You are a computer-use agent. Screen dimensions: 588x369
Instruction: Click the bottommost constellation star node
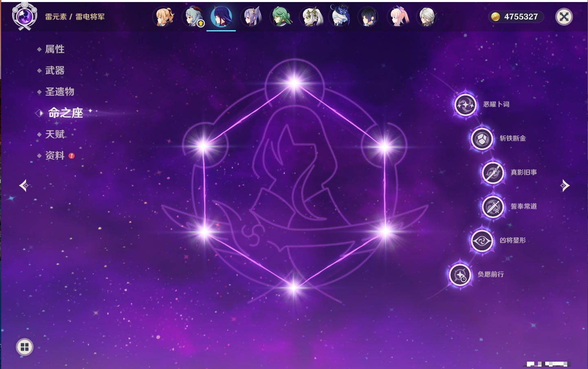point(293,287)
